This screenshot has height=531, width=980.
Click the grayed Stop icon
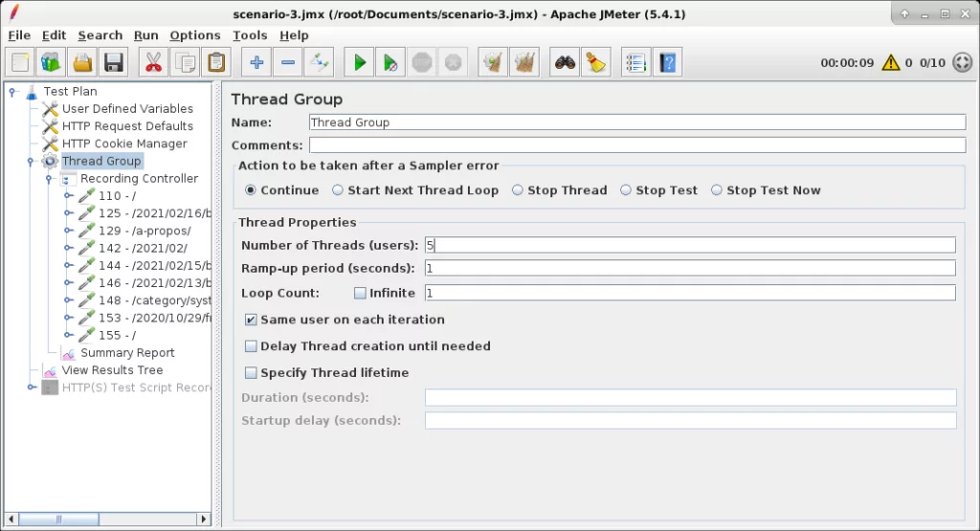422,62
